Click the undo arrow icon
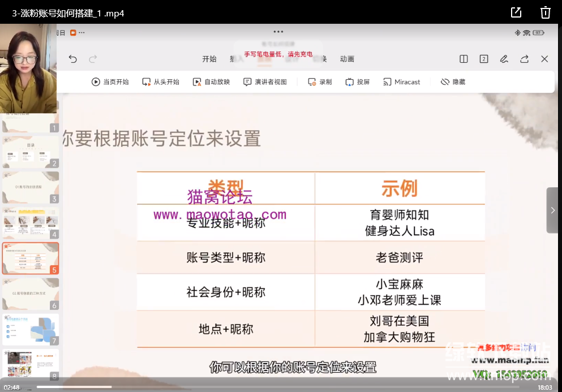 point(73,59)
